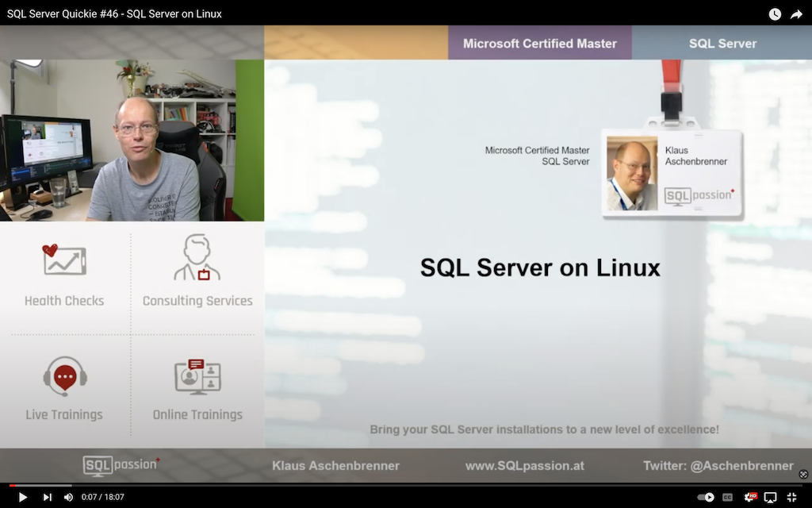Turn on closed captions
The height and width of the screenshot is (508, 812).
point(728,497)
